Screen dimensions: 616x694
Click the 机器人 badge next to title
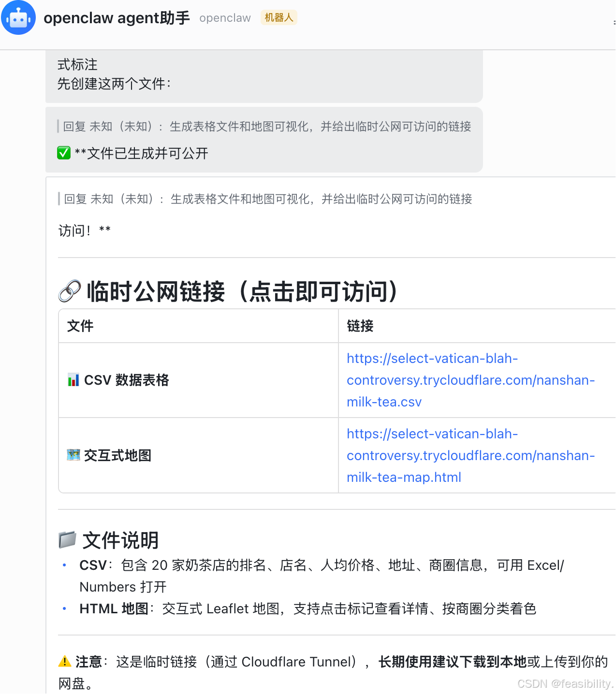279,17
